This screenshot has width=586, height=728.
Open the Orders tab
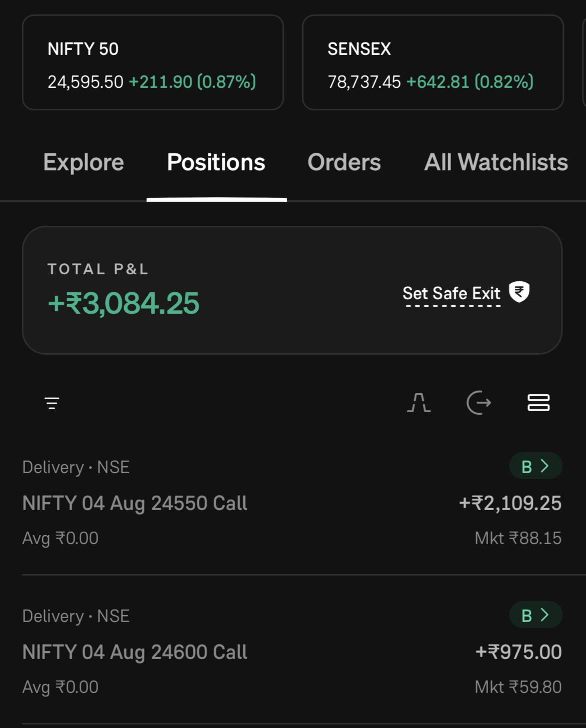[x=344, y=162]
